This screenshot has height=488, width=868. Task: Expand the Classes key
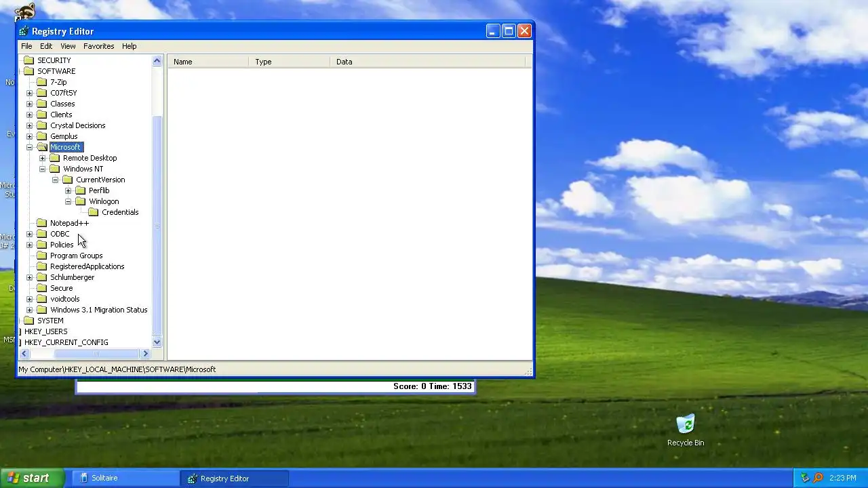tap(29, 104)
